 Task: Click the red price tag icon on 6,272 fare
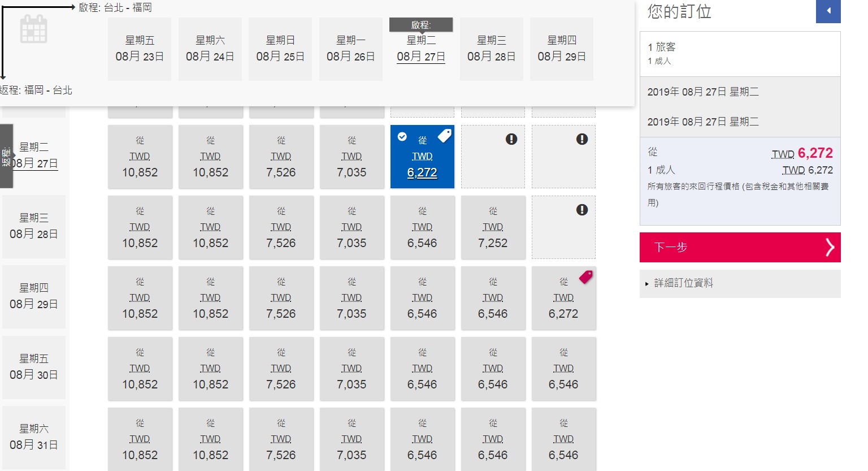pyautogui.click(x=586, y=277)
